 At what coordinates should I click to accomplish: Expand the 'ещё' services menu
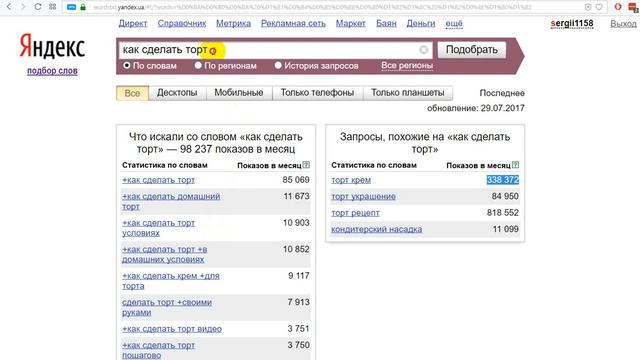(454, 24)
